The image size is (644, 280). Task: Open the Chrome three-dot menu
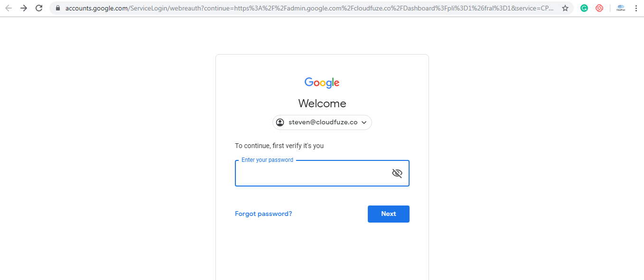[x=636, y=8]
